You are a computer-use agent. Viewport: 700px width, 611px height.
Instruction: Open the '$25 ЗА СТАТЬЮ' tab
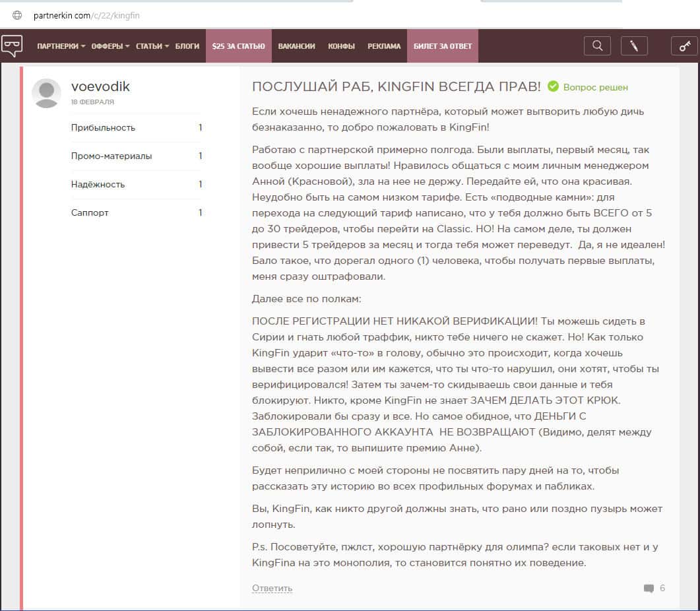click(x=238, y=46)
